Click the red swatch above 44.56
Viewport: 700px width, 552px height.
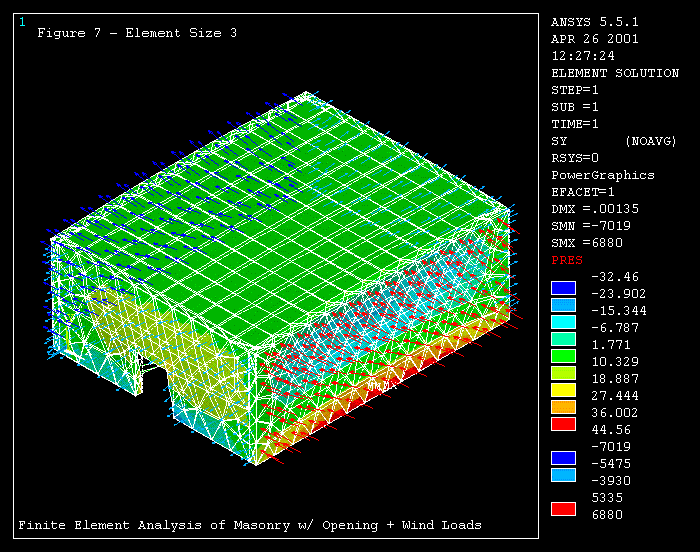(564, 423)
